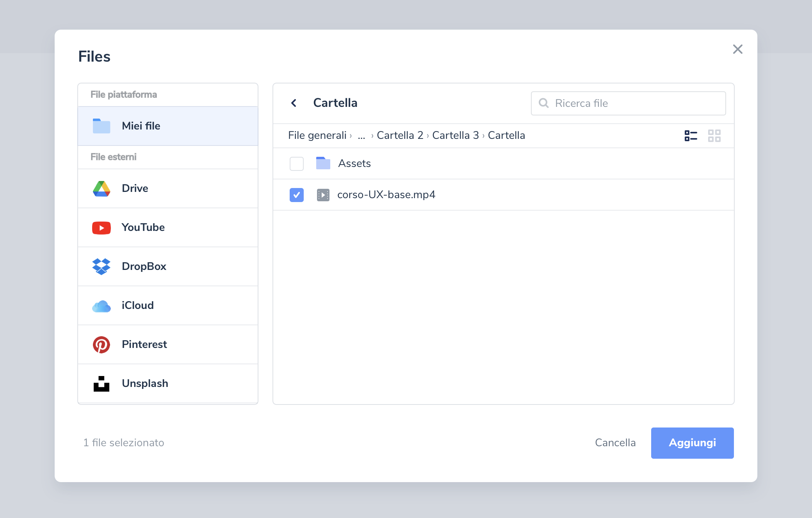Open the Assets folder
This screenshot has height=518, width=812.
[354, 163]
